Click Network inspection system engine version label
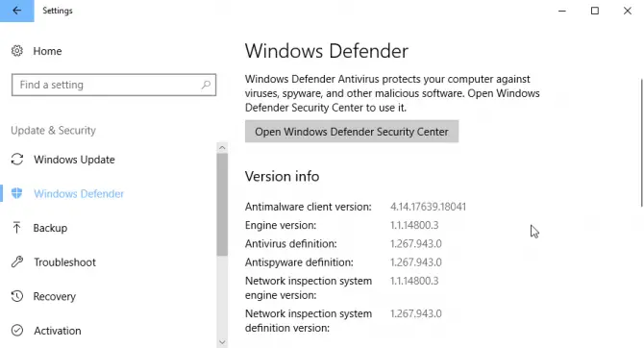The image size is (644, 348). 309,288
